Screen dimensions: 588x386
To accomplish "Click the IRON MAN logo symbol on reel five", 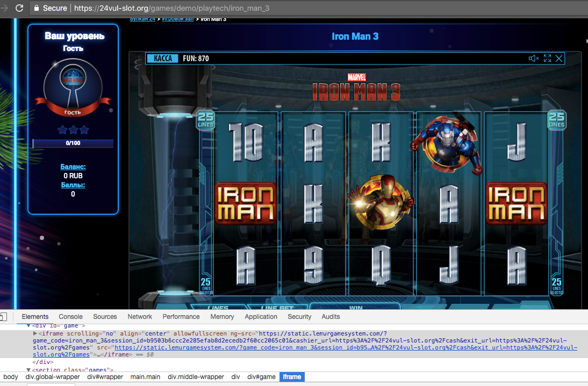I will pyautogui.click(x=517, y=203).
